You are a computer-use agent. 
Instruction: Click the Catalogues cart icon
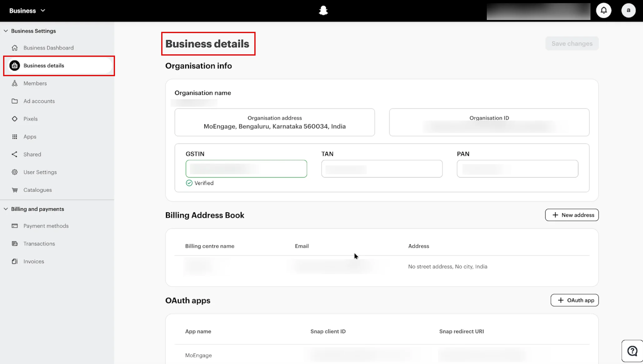point(15,190)
